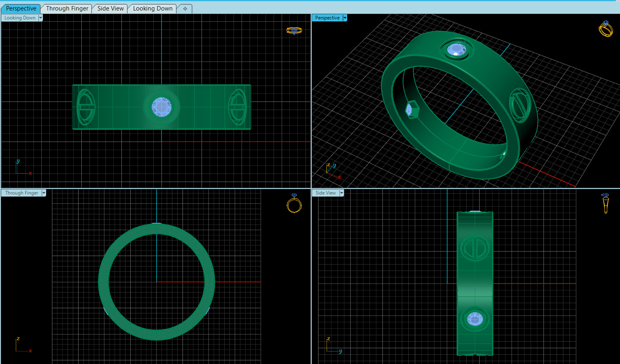Select the Side View tab

click(x=110, y=8)
